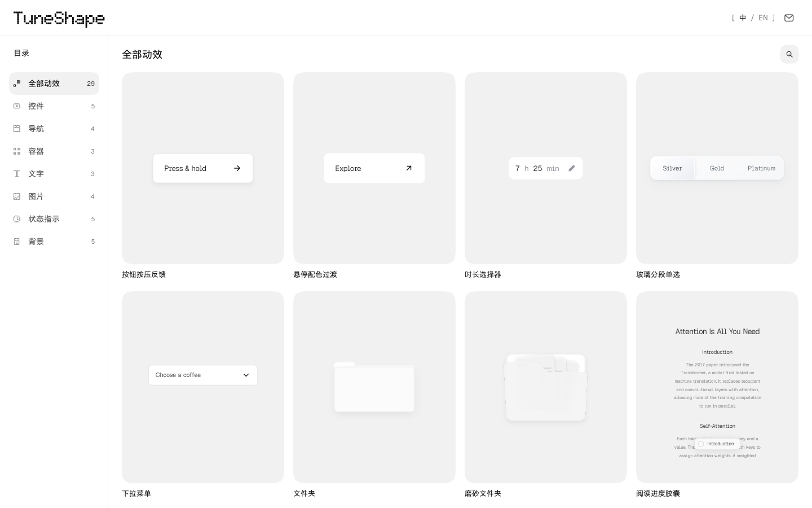Open the 阅读进度胶囊 preview card
The height and width of the screenshot is (508, 812).
pyautogui.click(x=717, y=387)
